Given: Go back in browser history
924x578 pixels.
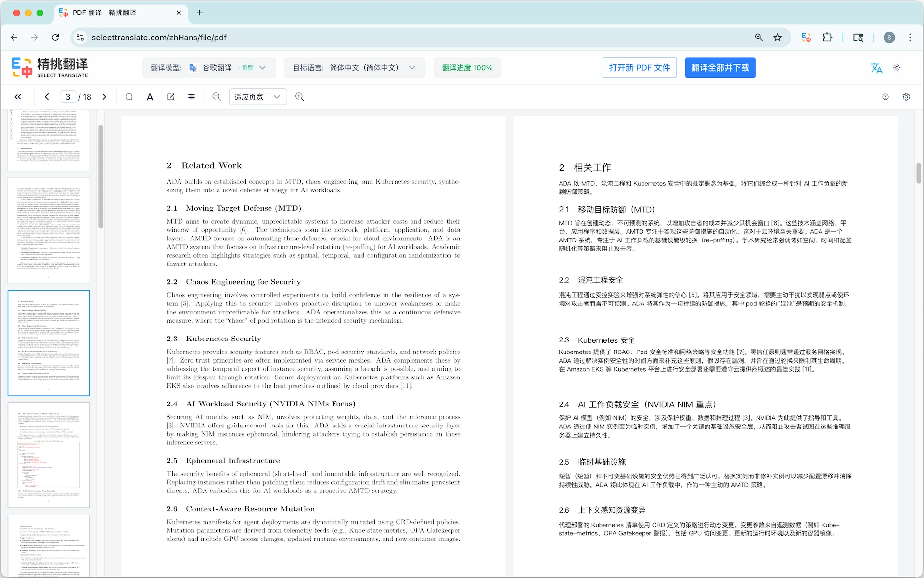Looking at the screenshot, I should 14,38.
